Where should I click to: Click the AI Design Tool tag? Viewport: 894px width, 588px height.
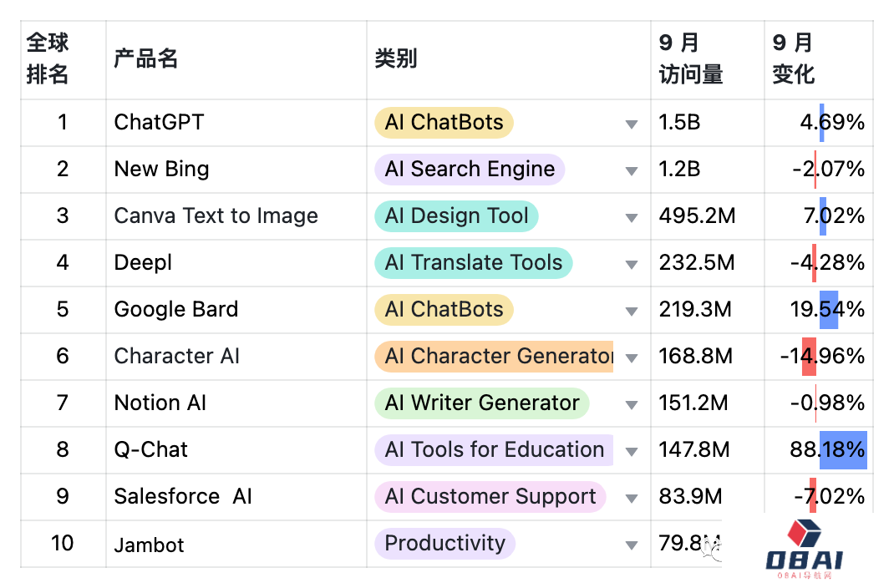click(x=456, y=216)
